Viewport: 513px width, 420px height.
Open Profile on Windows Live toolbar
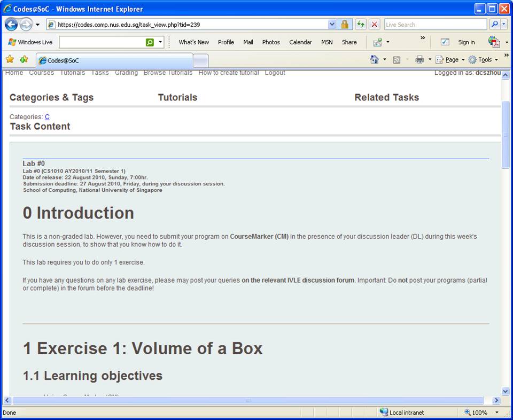pos(226,42)
